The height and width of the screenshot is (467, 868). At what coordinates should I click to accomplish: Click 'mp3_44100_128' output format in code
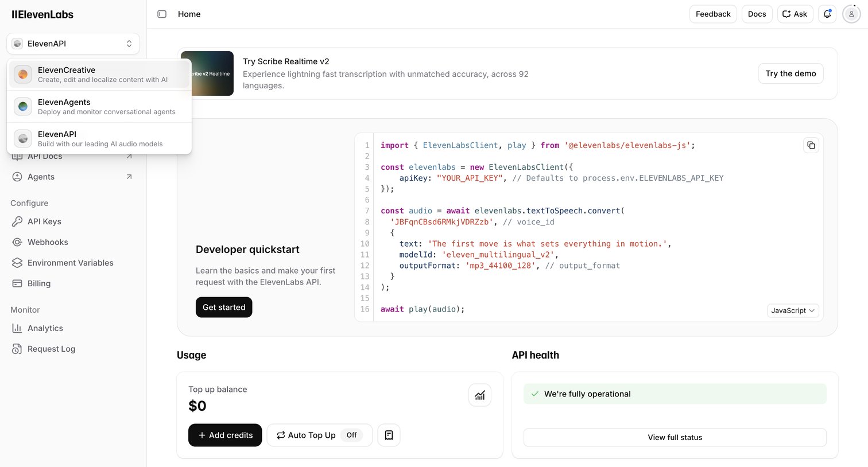(501, 265)
